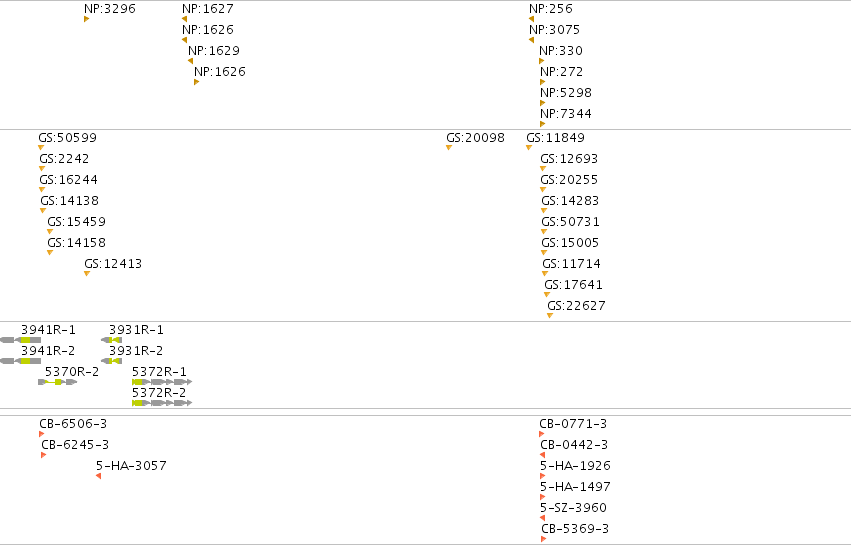Select the GS:14283 label
851x545 pixels.
tap(570, 201)
